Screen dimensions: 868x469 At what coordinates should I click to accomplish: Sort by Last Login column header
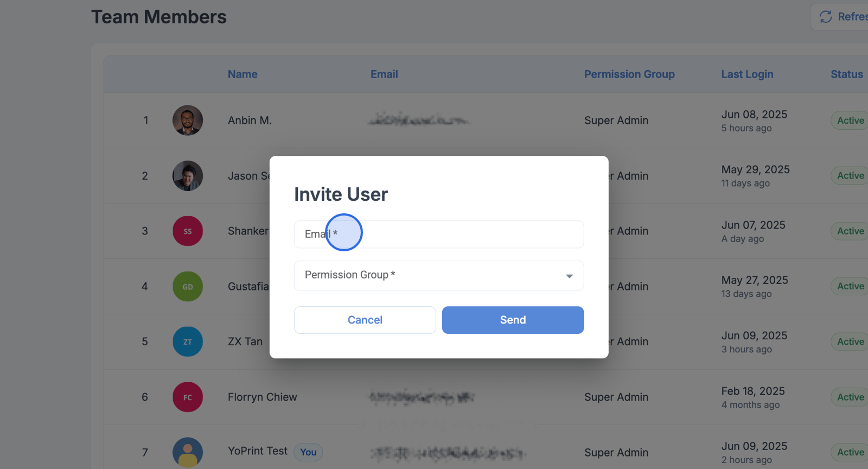[x=747, y=74]
